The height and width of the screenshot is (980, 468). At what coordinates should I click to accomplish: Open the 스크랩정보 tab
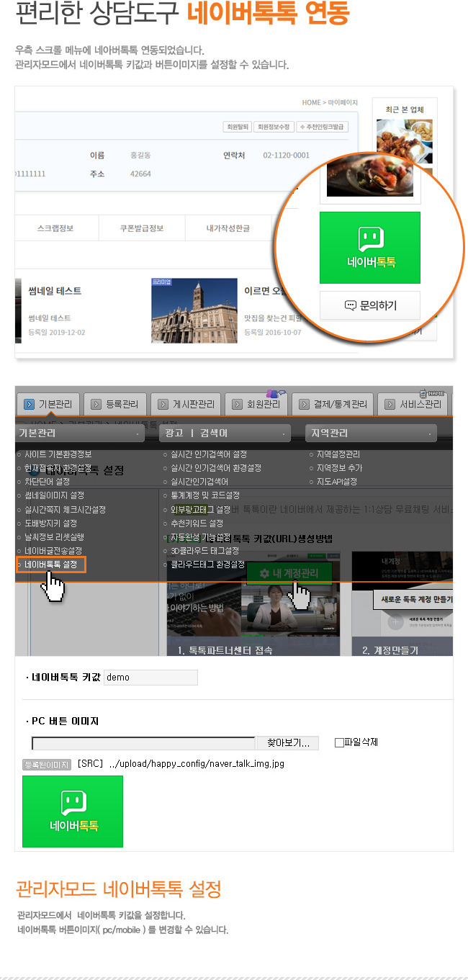55,228
